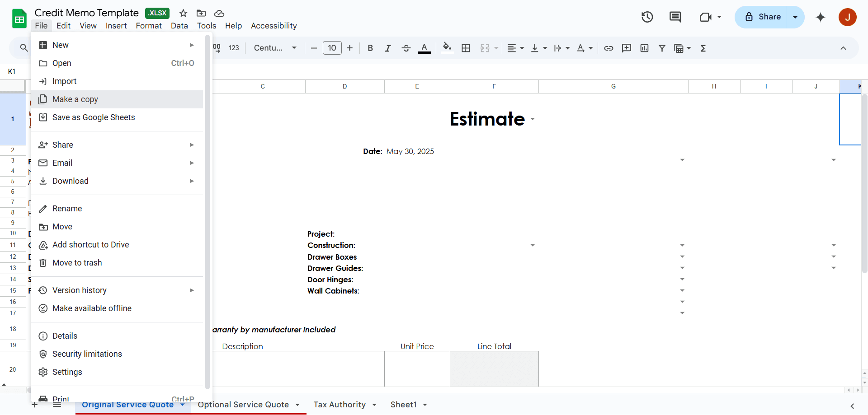This screenshot has height=415, width=868.
Task: Switch to Optional Service Quote tab
Action: coord(243,405)
